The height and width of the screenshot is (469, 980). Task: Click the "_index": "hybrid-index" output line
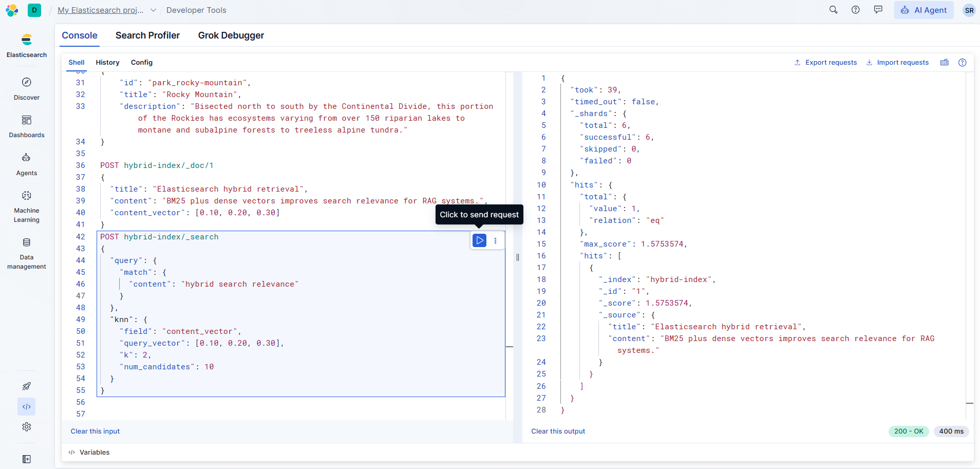click(657, 279)
